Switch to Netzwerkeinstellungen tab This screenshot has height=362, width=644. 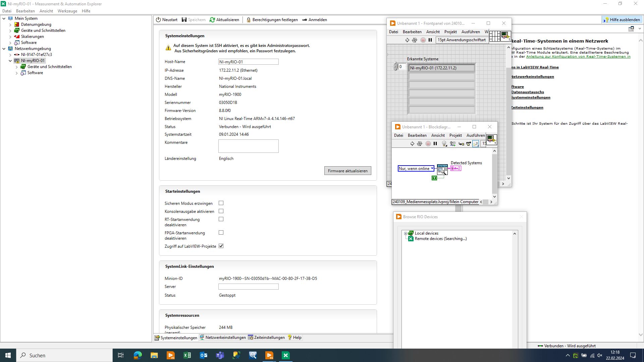[x=223, y=338]
